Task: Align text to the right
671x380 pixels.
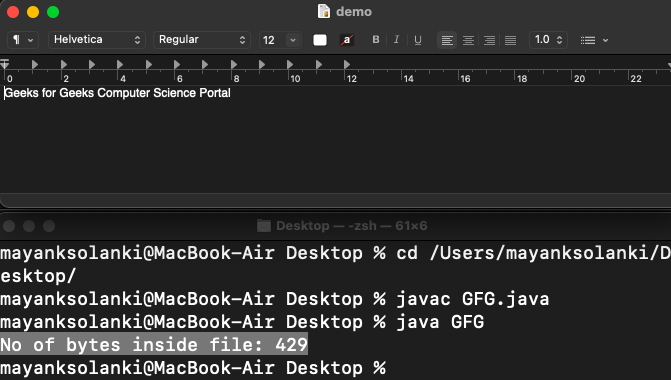Action: tap(489, 40)
